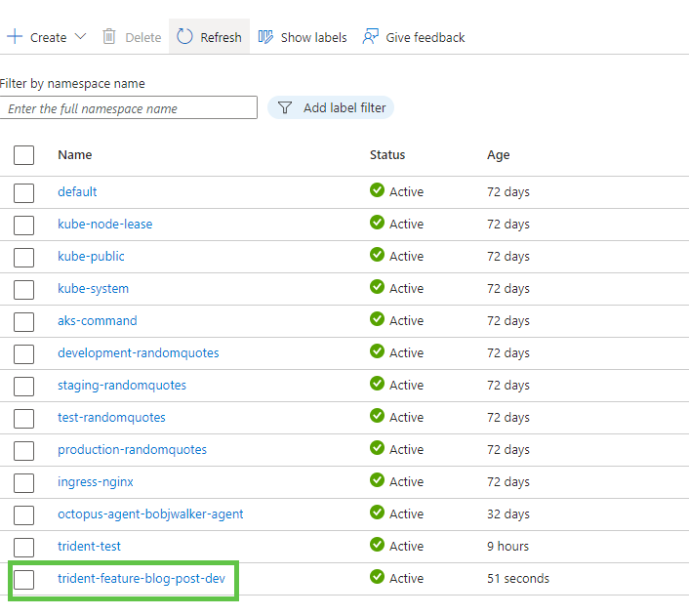This screenshot has width=689, height=616.
Task: Check the trident-feature-blog-post-dev row checkbox
Action: [x=23, y=579]
